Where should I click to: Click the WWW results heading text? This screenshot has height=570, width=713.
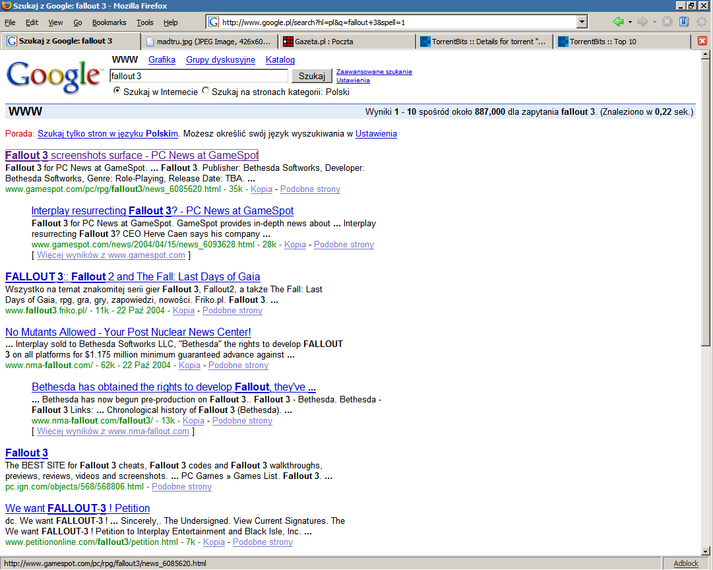(25, 111)
